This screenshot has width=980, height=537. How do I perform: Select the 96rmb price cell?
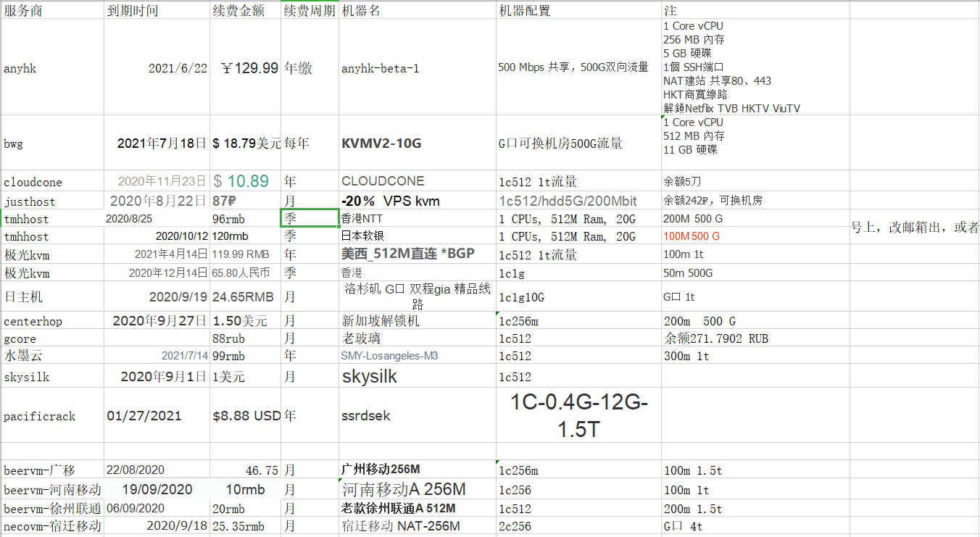[246, 218]
